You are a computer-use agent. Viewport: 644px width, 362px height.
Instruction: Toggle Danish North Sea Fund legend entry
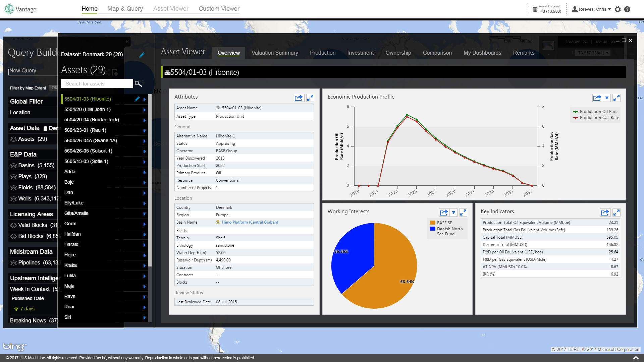point(446,231)
